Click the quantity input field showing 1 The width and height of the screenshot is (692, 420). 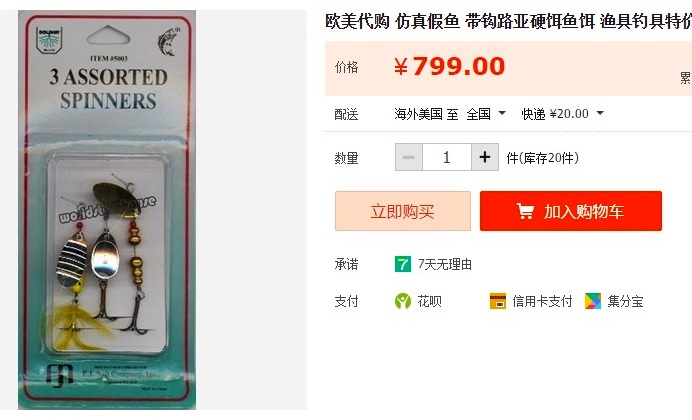[x=447, y=157]
